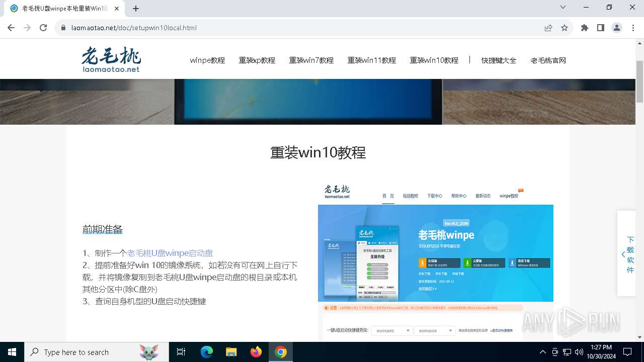Click the site lock icon in address bar
644x362 pixels.
coord(63,28)
